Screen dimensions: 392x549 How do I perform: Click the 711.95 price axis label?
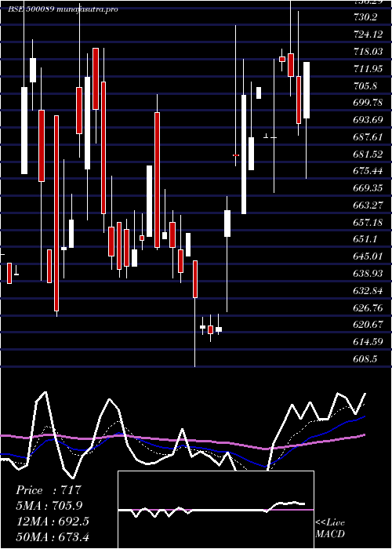click(368, 69)
